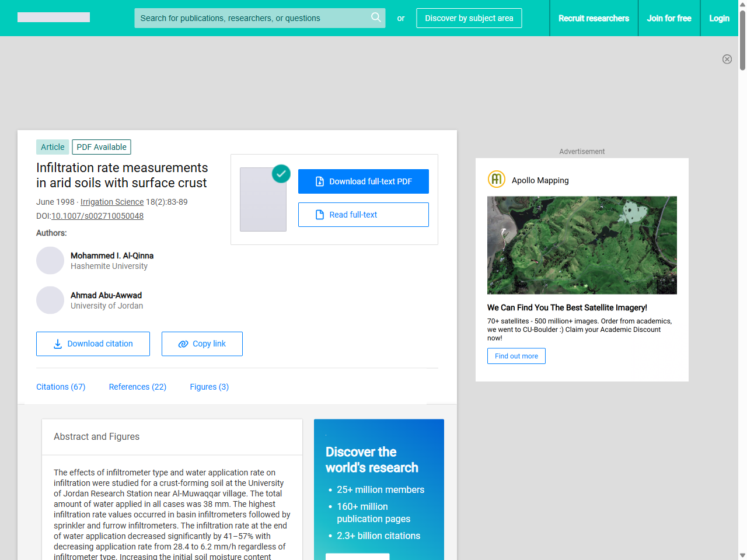Click Download full-text PDF
Viewport: 747px width, 560px height.
point(363,181)
